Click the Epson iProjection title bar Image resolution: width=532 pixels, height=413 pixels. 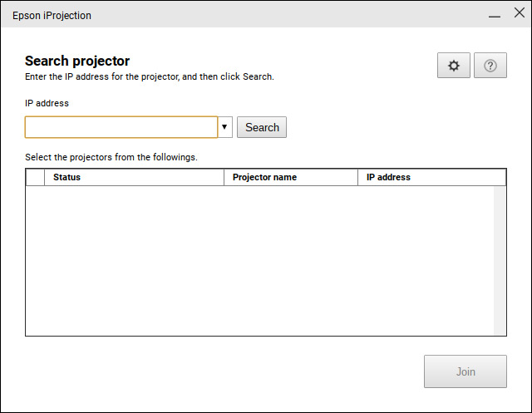click(x=249, y=15)
